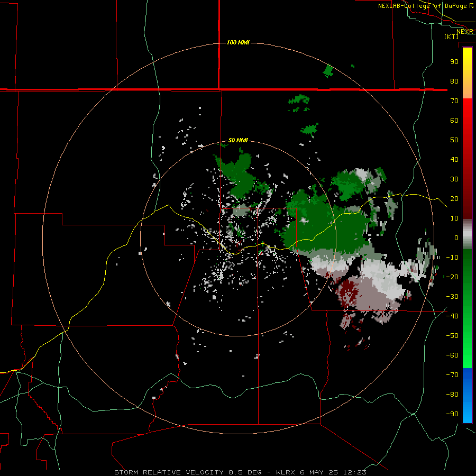Select the -40 value on velocity scale

[452, 316]
